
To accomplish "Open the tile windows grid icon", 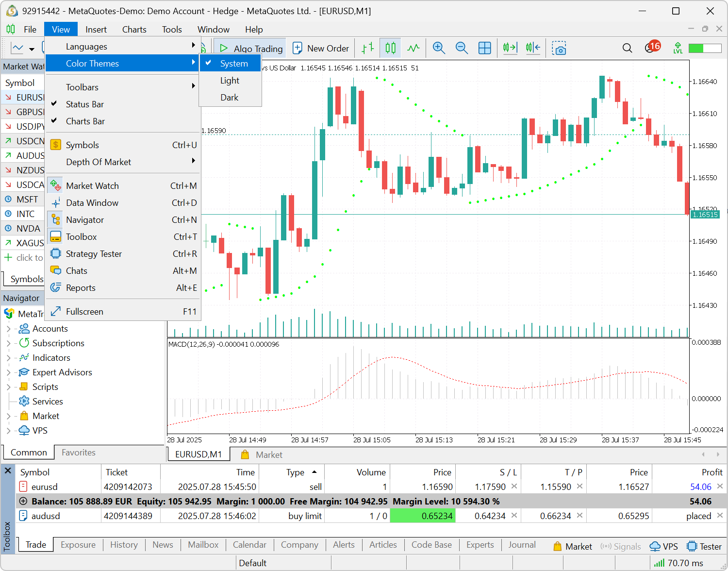I will pos(484,48).
